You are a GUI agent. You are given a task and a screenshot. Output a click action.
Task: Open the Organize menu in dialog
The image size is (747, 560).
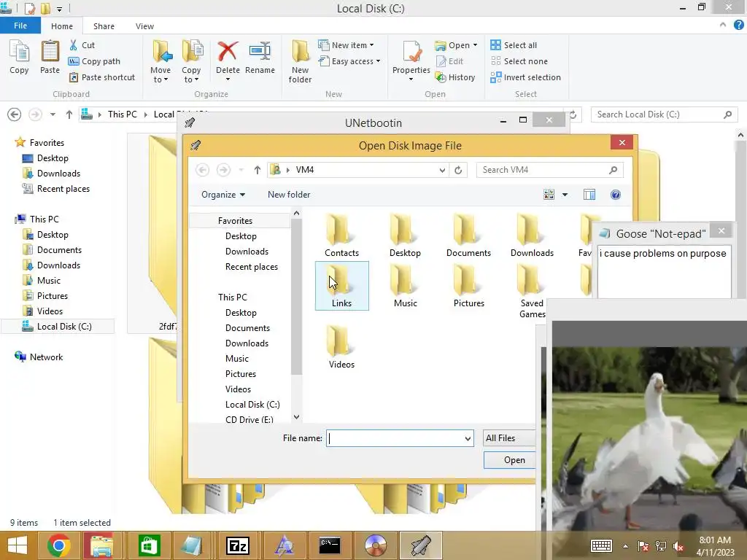(223, 194)
